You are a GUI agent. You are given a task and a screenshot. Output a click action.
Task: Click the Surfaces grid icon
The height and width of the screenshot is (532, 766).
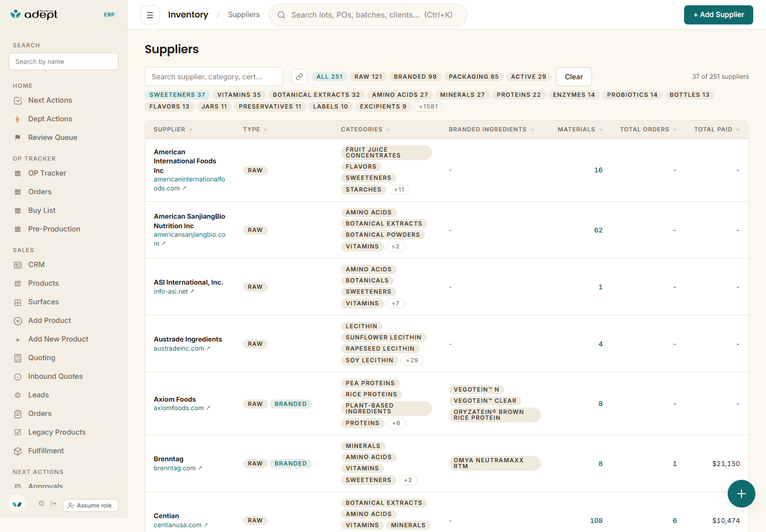[18, 302]
